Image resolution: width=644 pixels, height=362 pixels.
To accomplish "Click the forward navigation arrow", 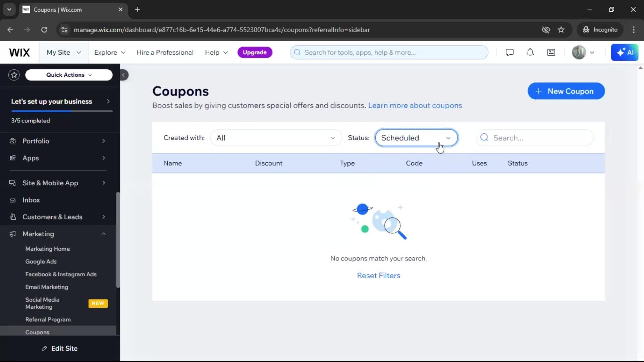I will click(x=27, y=30).
